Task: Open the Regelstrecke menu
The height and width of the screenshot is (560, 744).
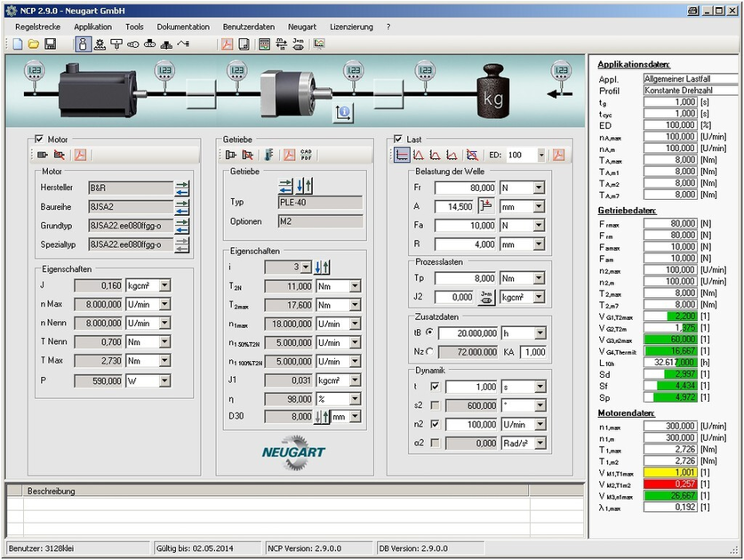Action: click(38, 27)
